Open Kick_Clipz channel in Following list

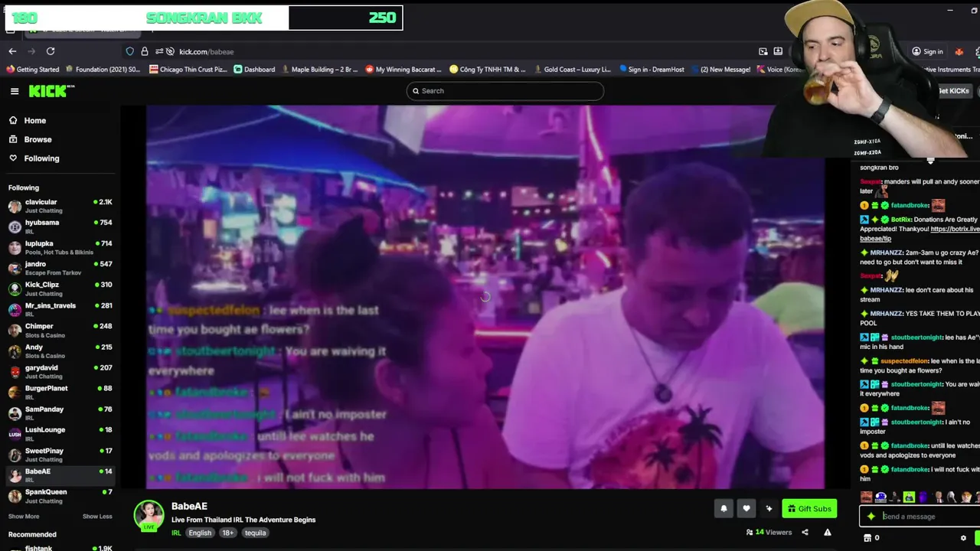point(60,289)
